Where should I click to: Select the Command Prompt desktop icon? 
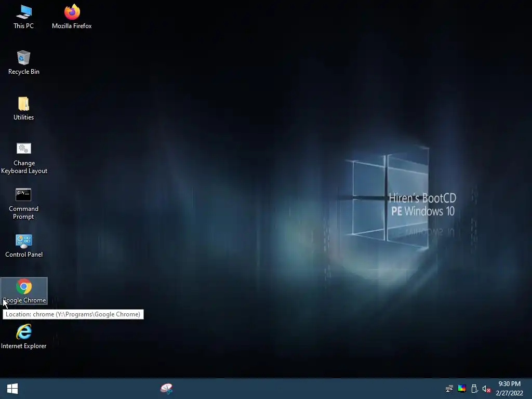pos(24,204)
